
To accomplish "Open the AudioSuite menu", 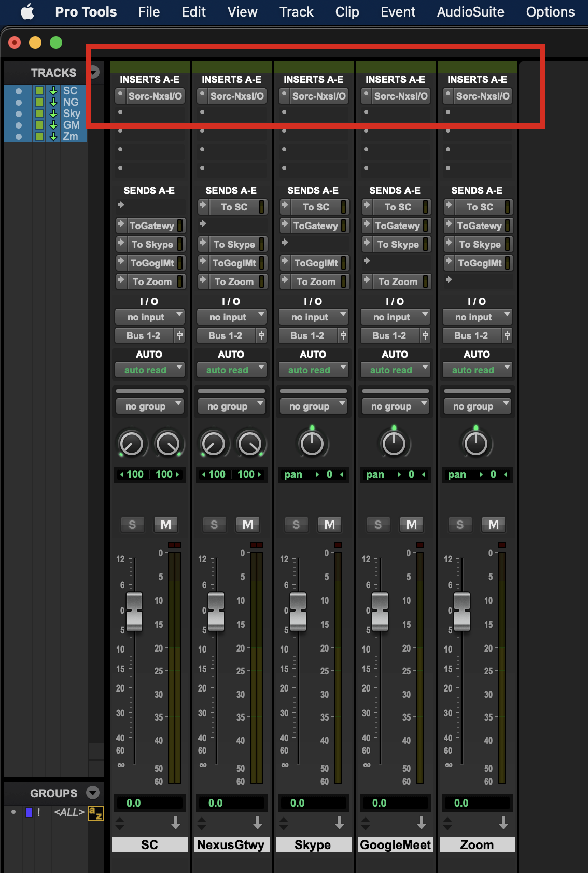I will pos(470,12).
